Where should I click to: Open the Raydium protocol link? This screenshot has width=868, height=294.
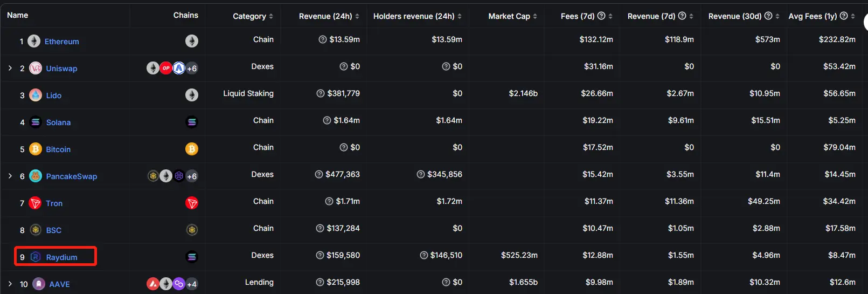(61, 257)
